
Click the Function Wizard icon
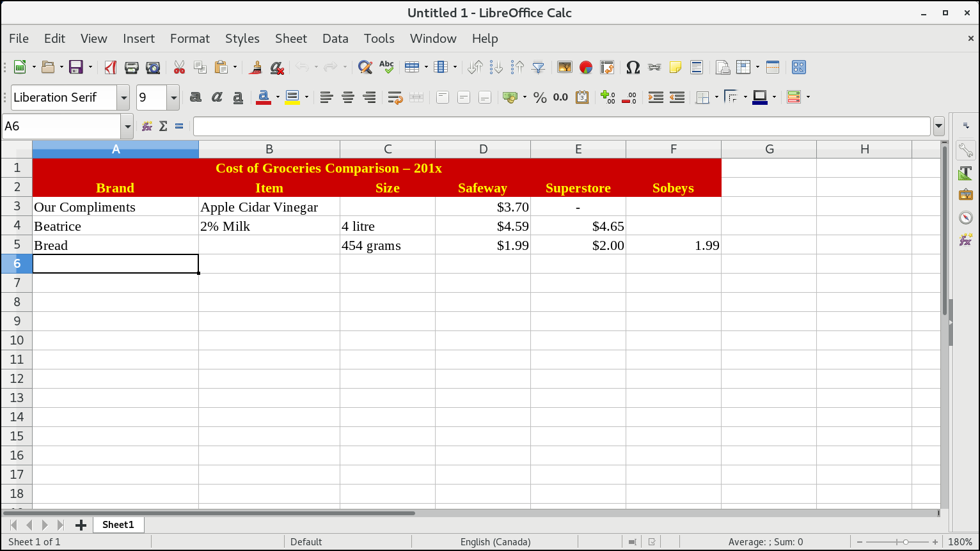[x=147, y=127]
